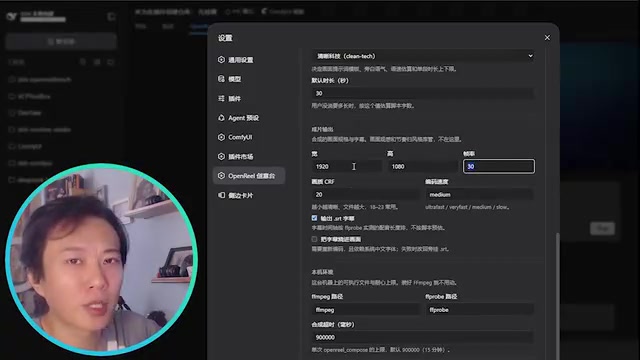Uncheck the output .srt subtitle checkbox
640x360 pixels.
[314, 218]
